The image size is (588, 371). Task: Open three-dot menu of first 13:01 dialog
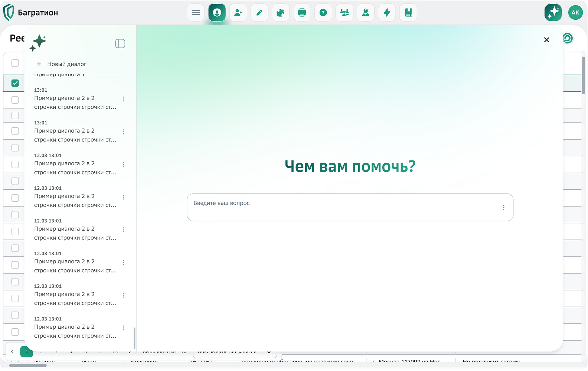point(124,99)
